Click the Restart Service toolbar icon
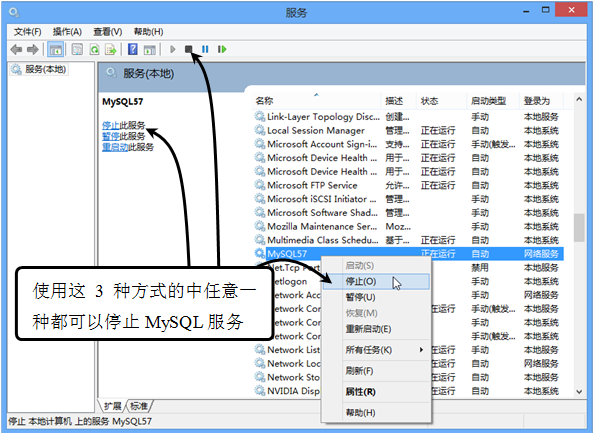 (222, 49)
